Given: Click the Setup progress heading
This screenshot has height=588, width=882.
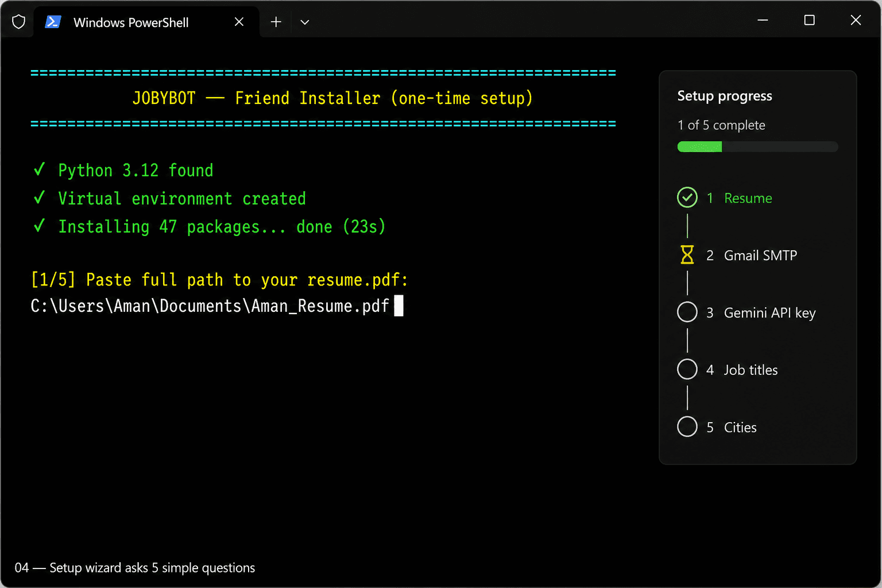Looking at the screenshot, I should [x=725, y=96].
